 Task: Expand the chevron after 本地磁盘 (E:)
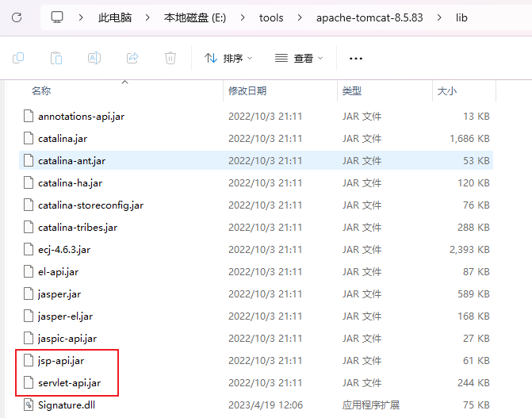tap(243, 17)
